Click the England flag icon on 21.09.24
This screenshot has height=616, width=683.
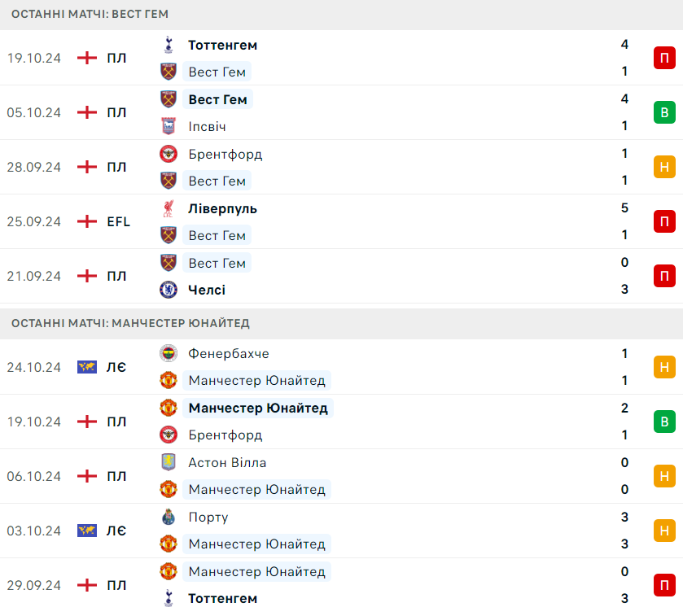point(87,276)
